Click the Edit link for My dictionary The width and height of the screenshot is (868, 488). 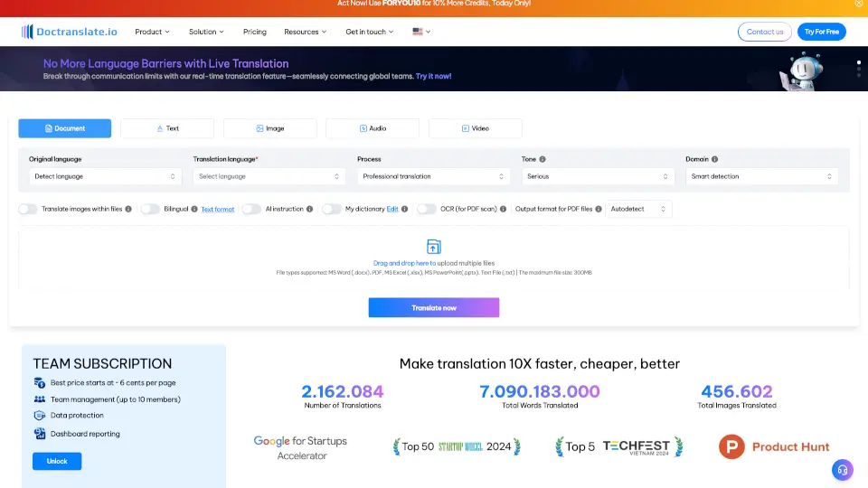[x=392, y=209]
